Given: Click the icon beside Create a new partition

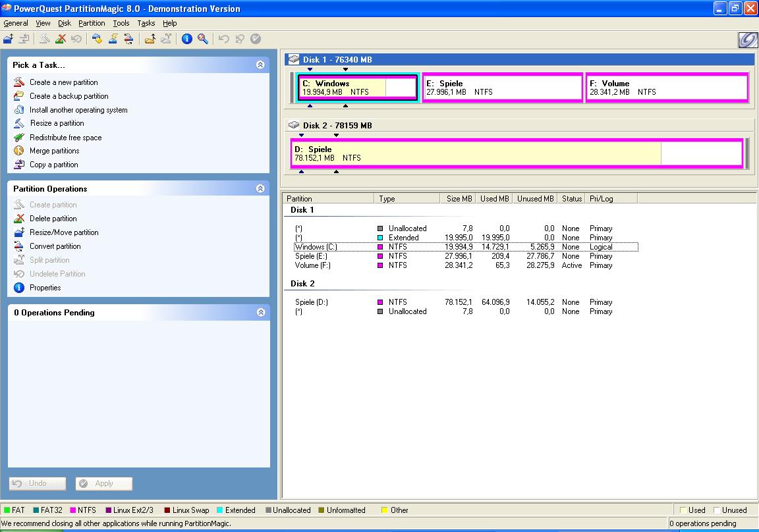Looking at the screenshot, I should tap(19, 82).
